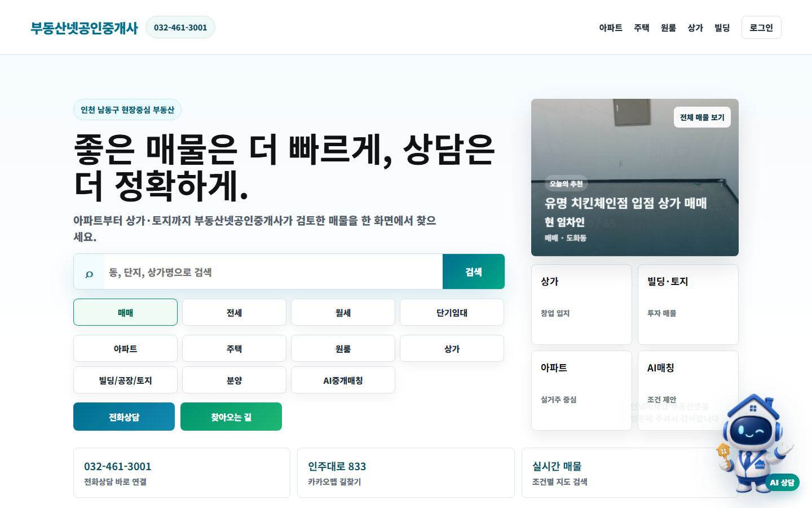Open the 원룸 menu in top navigation
The image size is (812, 508).
tap(668, 28)
